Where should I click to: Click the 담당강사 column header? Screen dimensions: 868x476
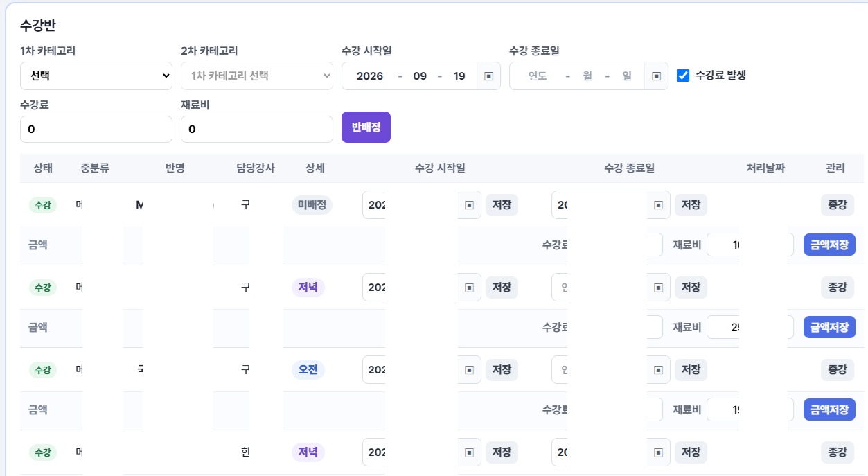(256, 168)
